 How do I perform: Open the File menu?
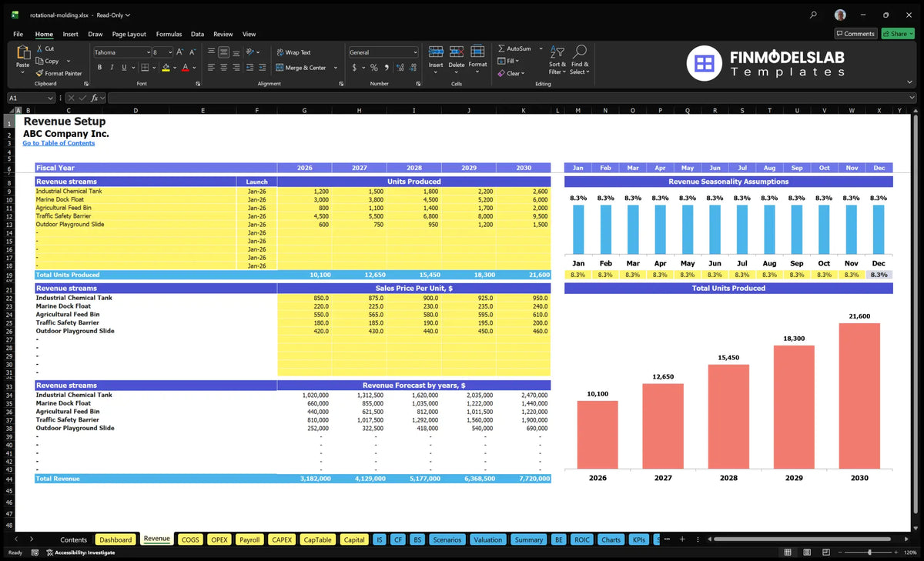pyautogui.click(x=18, y=34)
